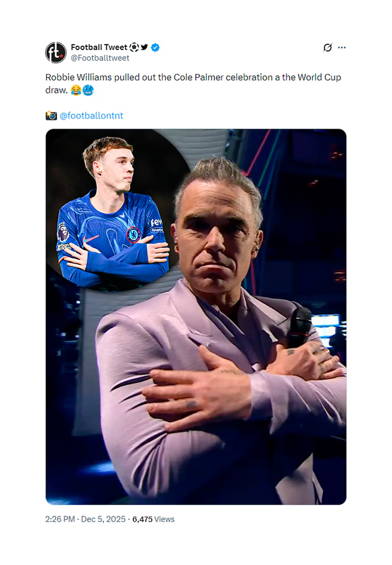Click the laughing-crying emoji in the tweet
The image size is (392, 565).
76,90
